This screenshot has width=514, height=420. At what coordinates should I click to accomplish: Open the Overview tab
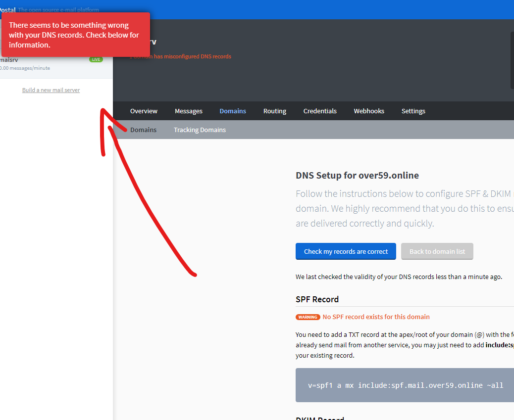(x=144, y=111)
